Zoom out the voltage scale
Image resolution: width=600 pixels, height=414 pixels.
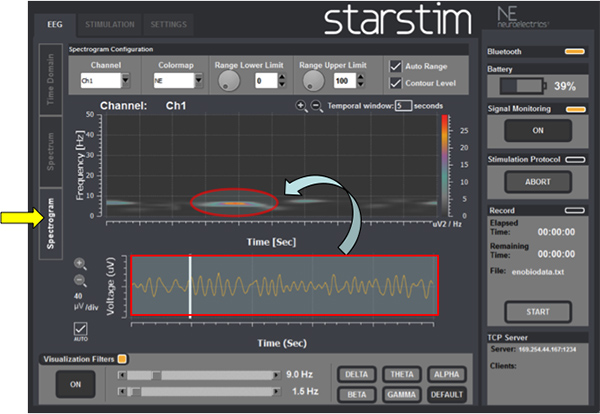click(79, 280)
